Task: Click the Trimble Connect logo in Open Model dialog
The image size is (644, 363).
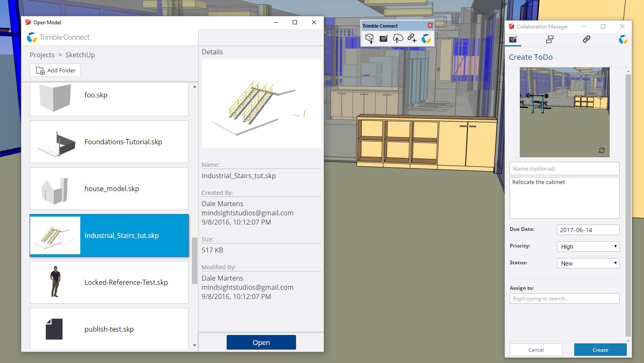Action: point(32,37)
